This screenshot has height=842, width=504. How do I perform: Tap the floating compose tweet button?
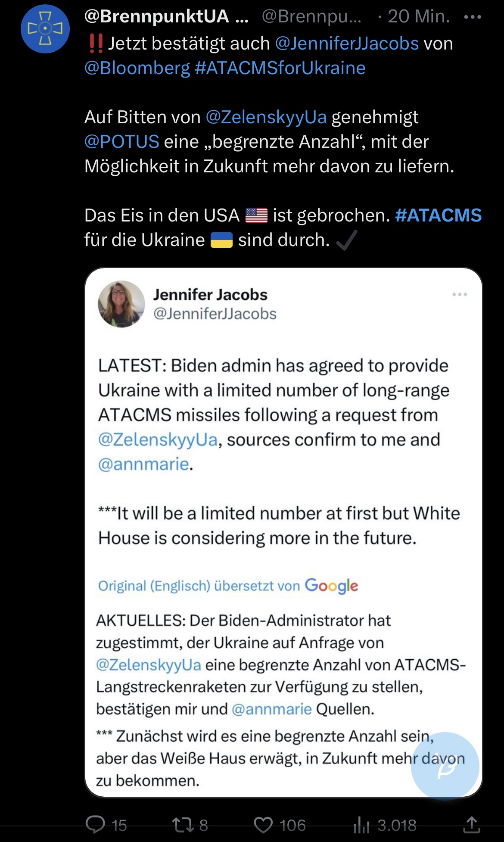[x=445, y=766]
